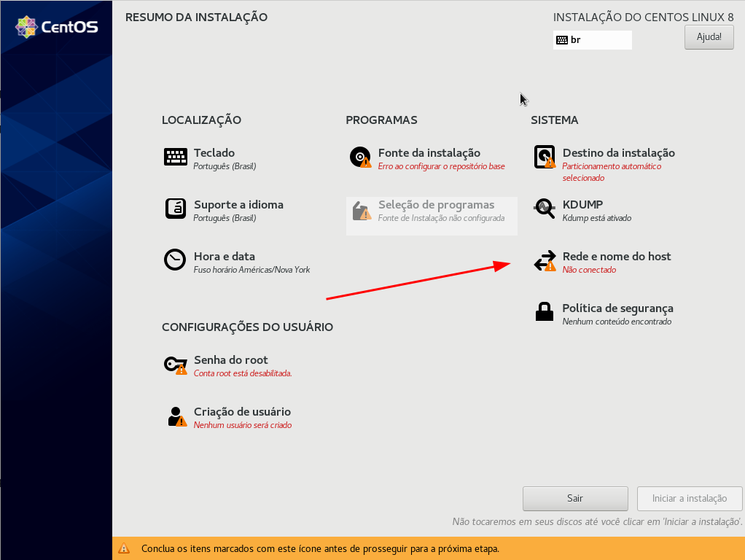Screen dimensions: 745x560
Task: Click 'Não tocaremos em seus discos' note
Action: click(597, 521)
